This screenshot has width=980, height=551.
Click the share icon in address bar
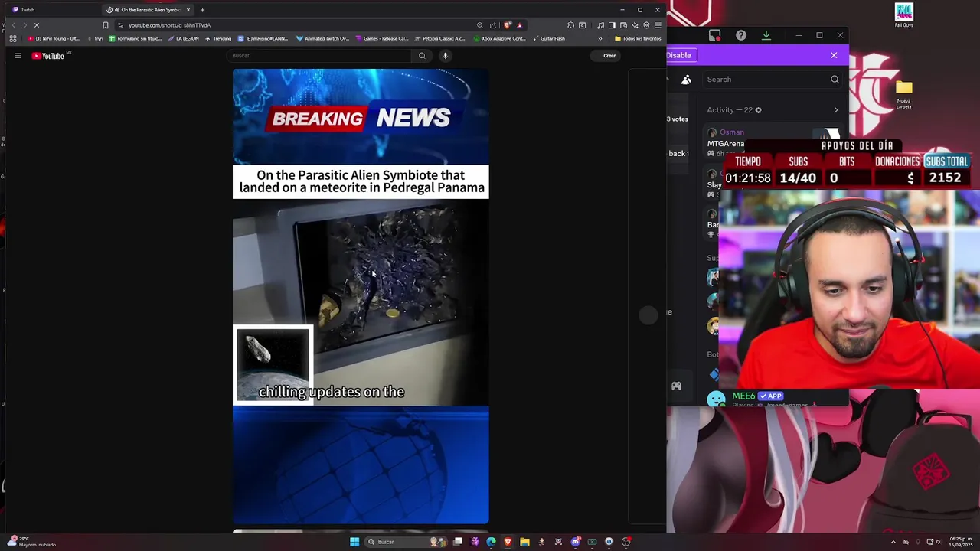click(493, 25)
